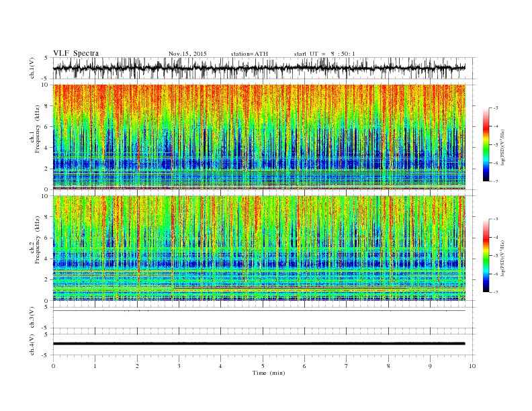Click the "Time (min)" axis label
The height and width of the screenshot is (411, 532).
[269, 373]
